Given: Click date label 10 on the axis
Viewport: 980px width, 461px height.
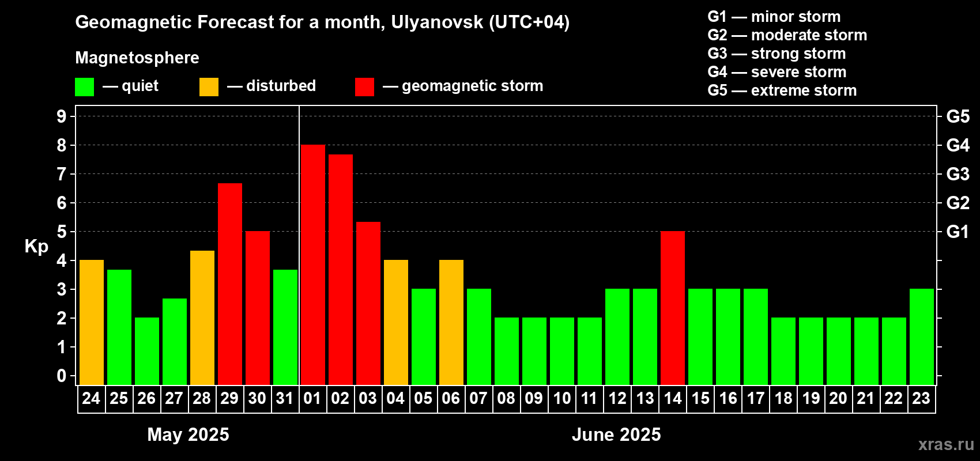Looking at the screenshot, I should pos(561,398).
